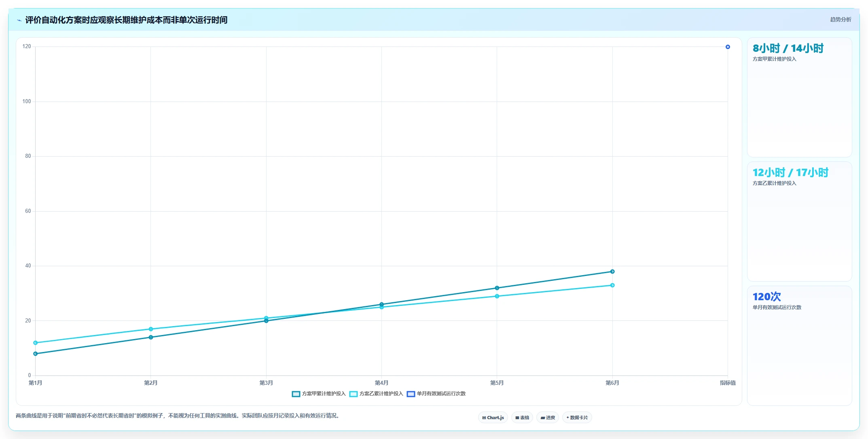Image resolution: width=868 pixels, height=439 pixels.
Task: Click the 40 y-axis label
Action: (28, 266)
